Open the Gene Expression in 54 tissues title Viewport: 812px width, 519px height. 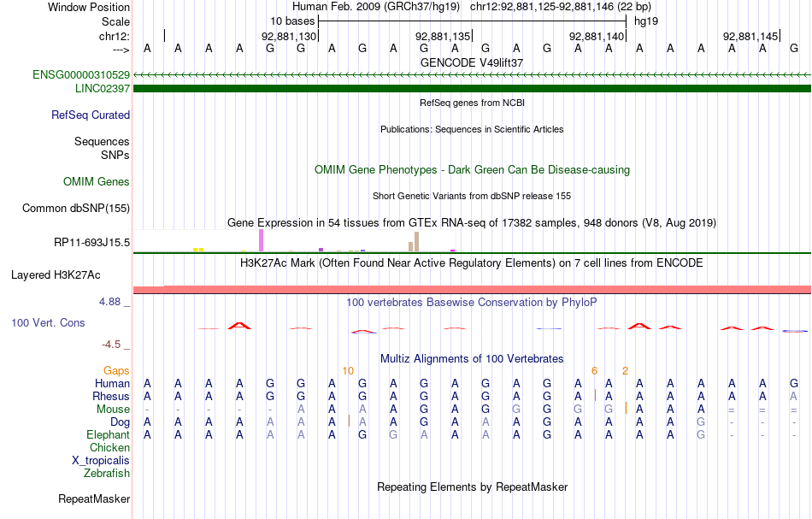coord(472,222)
